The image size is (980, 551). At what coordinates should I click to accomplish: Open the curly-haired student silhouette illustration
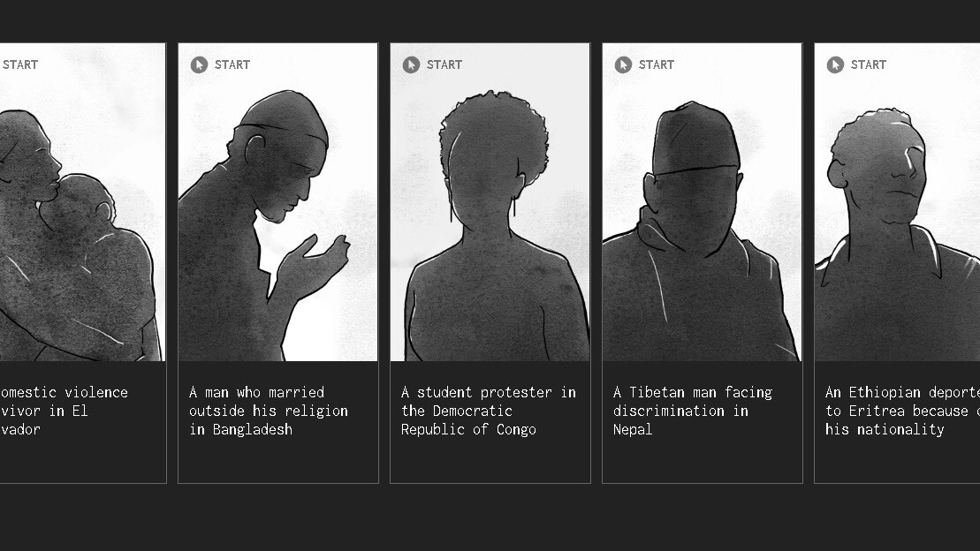(x=490, y=202)
